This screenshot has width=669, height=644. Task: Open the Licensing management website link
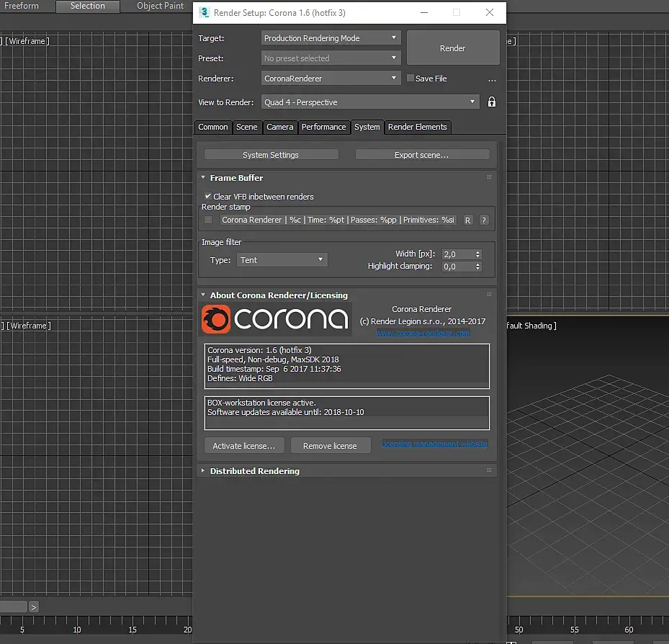434,444
